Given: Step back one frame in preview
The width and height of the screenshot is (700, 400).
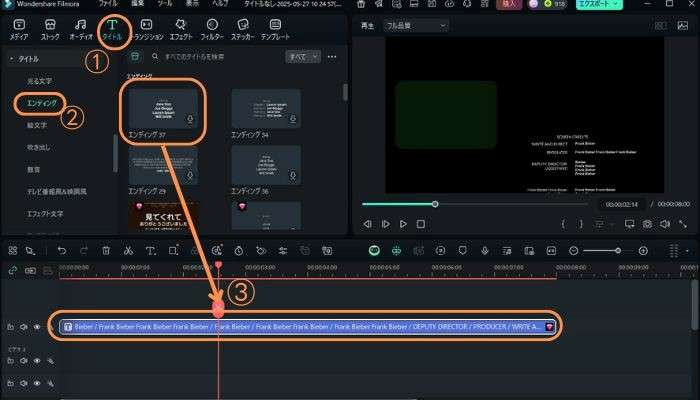Looking at the screenshot, I should pos(367,224).
